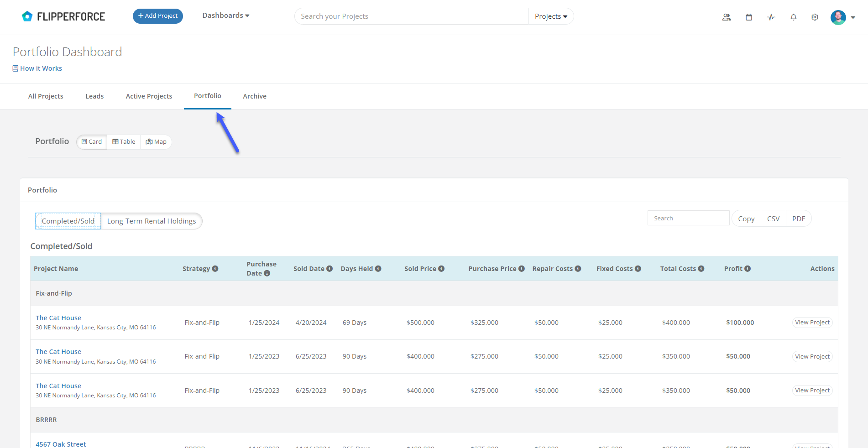Switch to Map view
This screenshot has width=868, height=448.
click(156, 142)
